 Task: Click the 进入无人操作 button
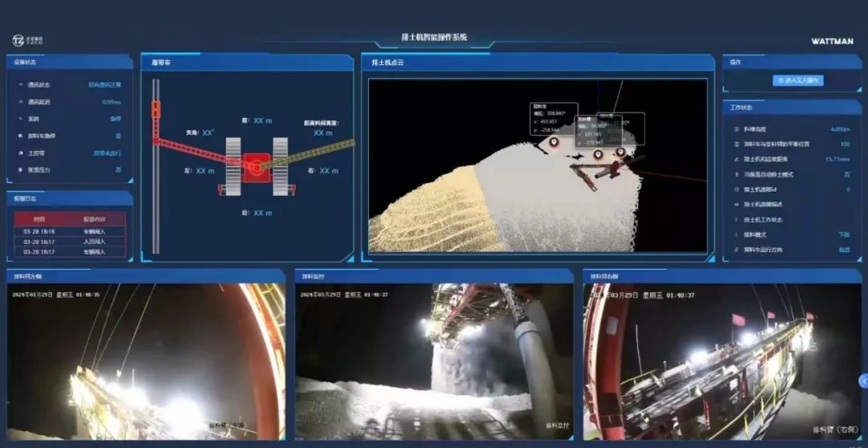798,80
